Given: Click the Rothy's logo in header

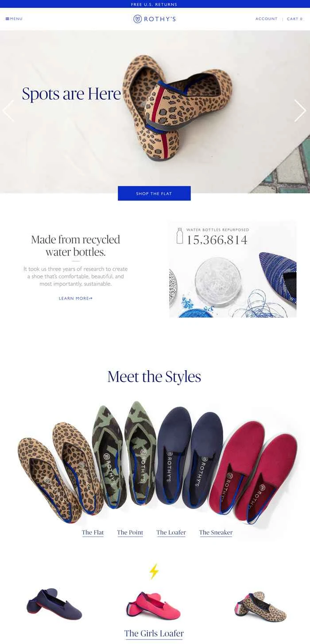Looking at the screenshot, I should [155, 19].
